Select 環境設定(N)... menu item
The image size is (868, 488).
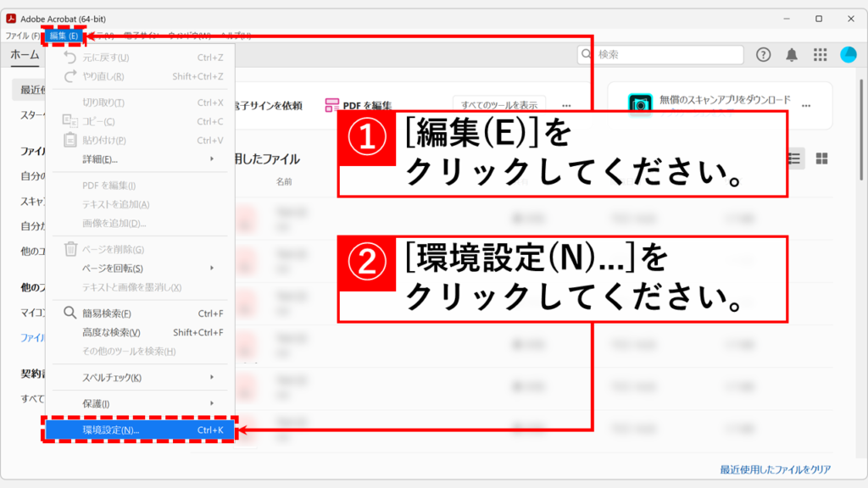[140, 430]
